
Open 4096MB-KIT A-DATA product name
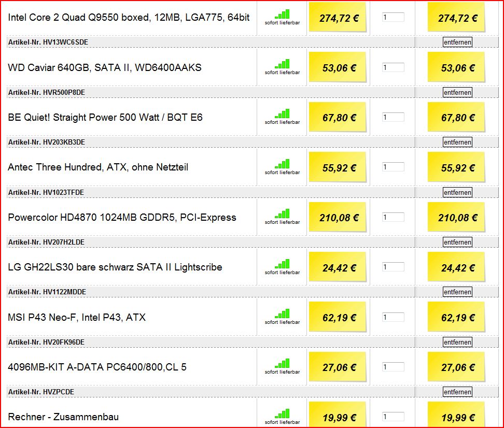coord(97,367)
